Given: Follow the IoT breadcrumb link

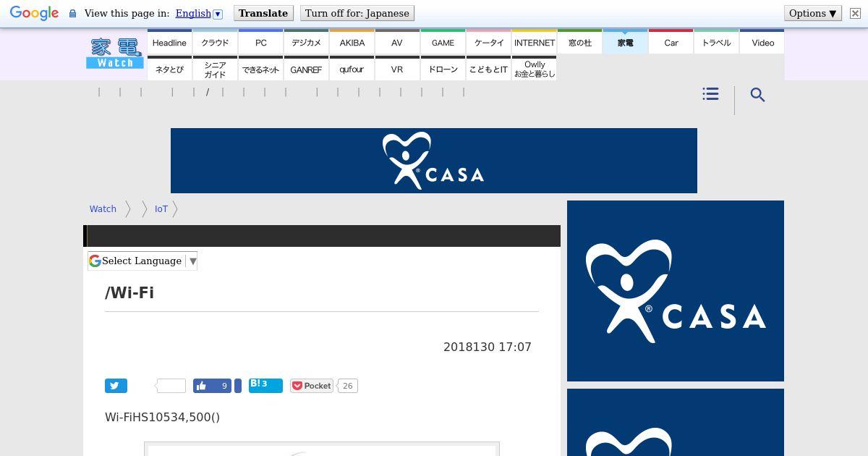Looking at the screenshot, I should pyautogui.click(x=161, y=208).
